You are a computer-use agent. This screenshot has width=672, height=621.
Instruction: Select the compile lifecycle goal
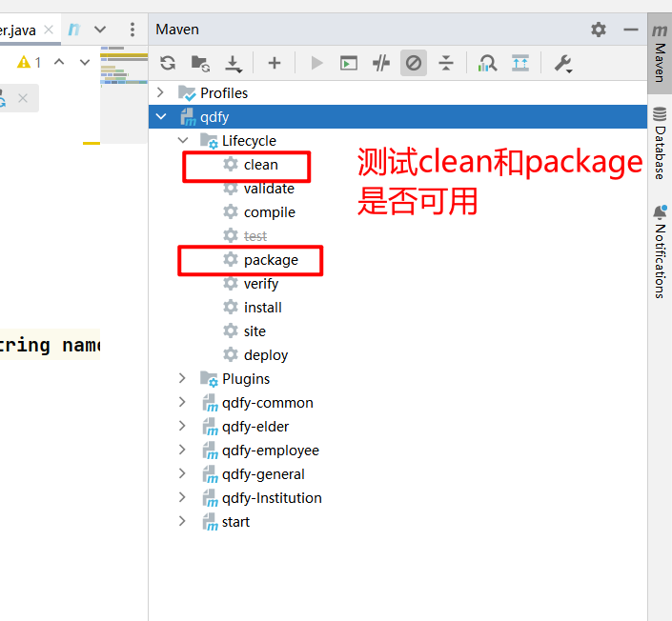tap(270, 212)
